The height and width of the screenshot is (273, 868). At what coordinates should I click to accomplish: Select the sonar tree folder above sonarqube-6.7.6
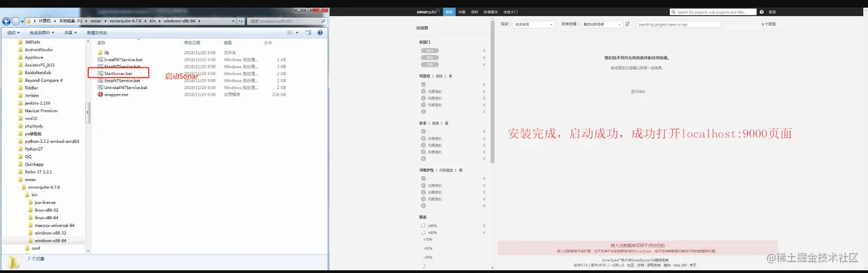pyautogui.click(x=26, y=180)
